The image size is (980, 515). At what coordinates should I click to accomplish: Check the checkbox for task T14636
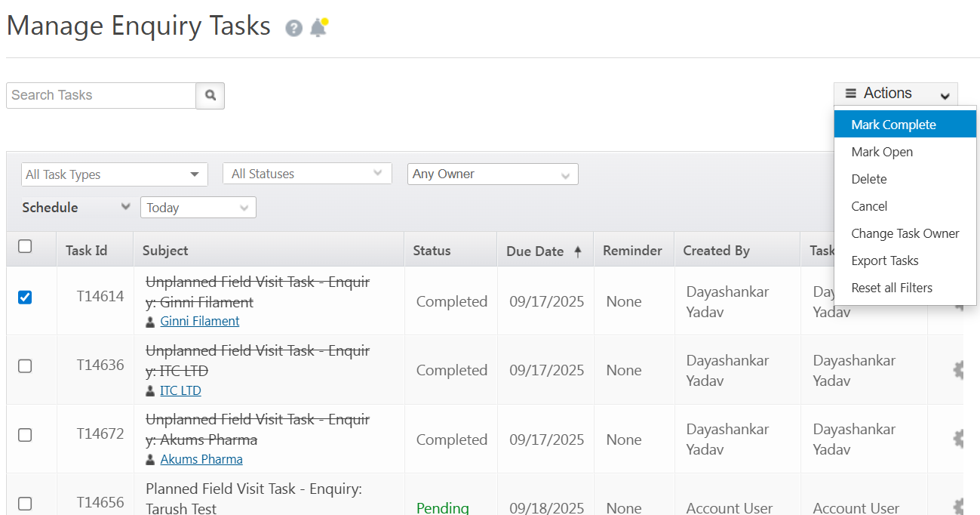tap(25, 366)
